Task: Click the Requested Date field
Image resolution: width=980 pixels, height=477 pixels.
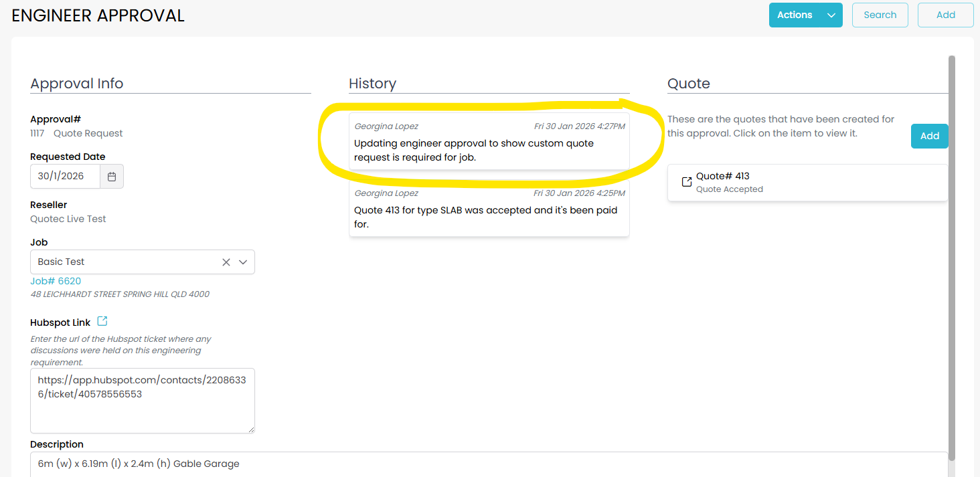Action: click(65, 177)
